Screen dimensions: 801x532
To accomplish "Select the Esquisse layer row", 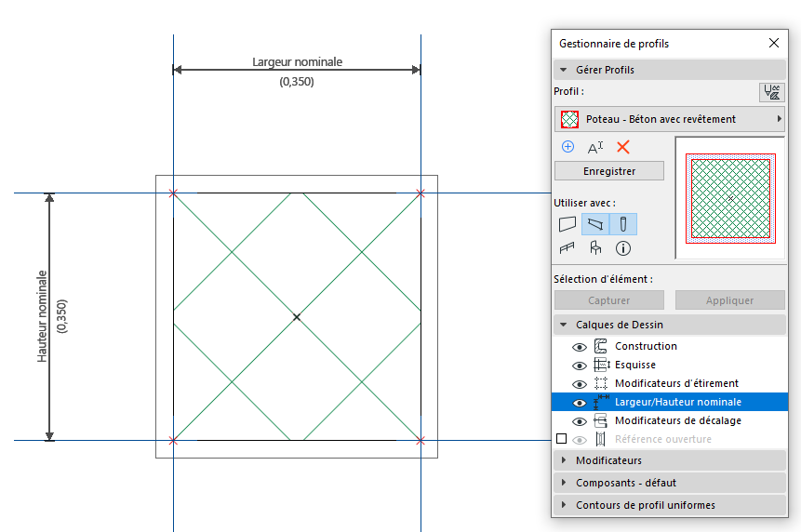I will click(670, 365).
